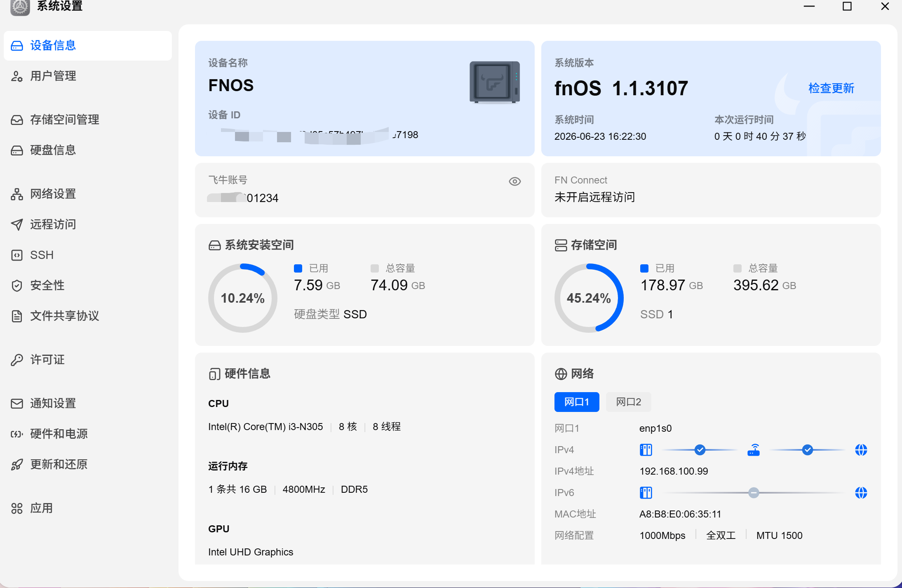The height and width of the screenshot is (588, 902).
Task: Click the 系统设置 gear app icon
Action: pyautogui.click(x=20, y=7)
